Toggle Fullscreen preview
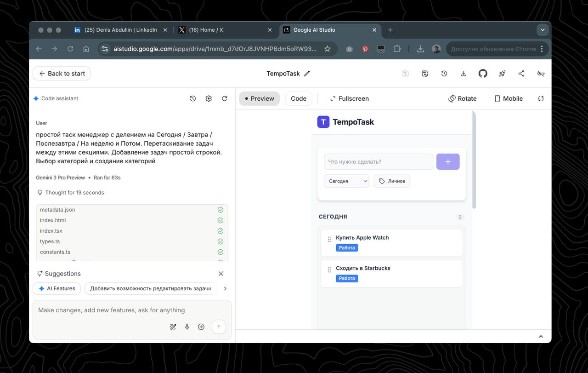This screenshot has width=588, height=373. click(x=349, y=98)
